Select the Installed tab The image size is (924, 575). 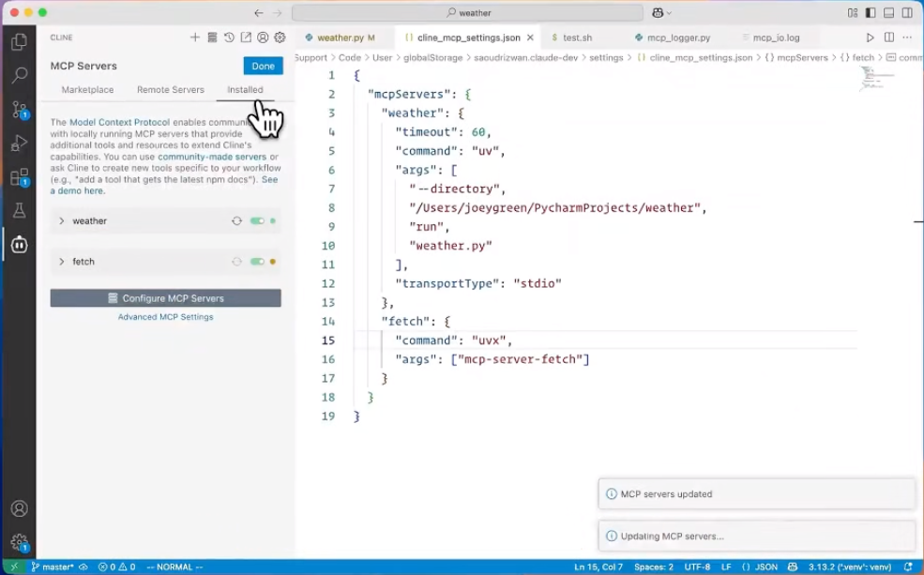coord(245,89)
